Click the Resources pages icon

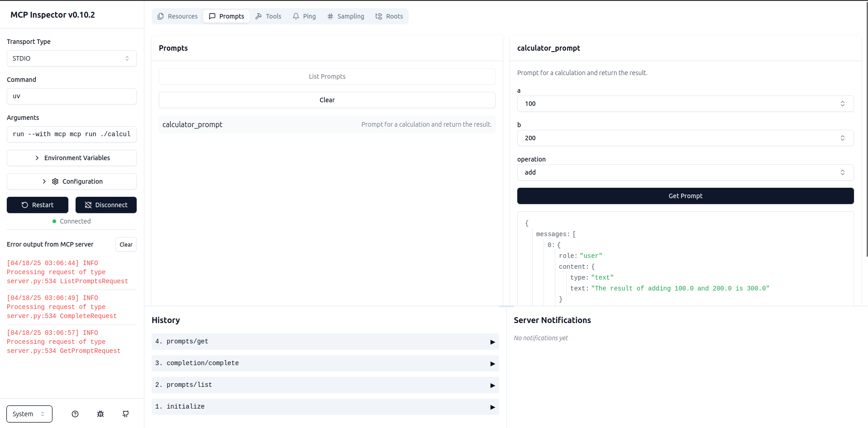160,16
